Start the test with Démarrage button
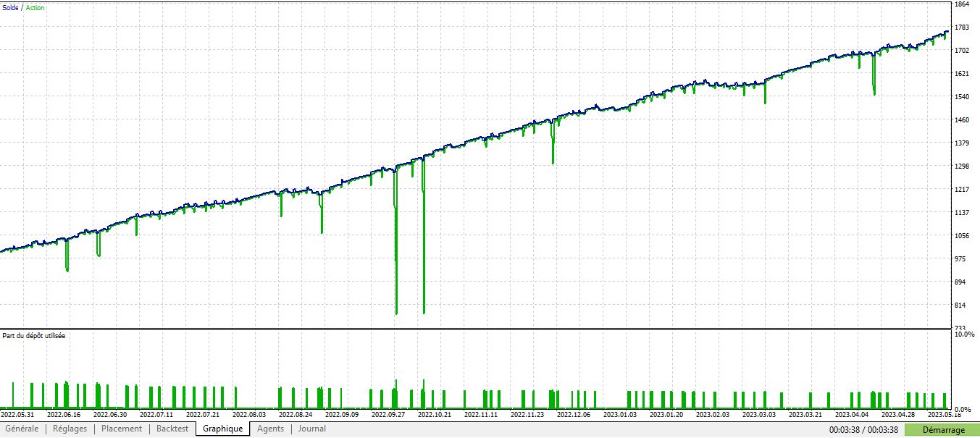980x438 pixels. [942, 430]
